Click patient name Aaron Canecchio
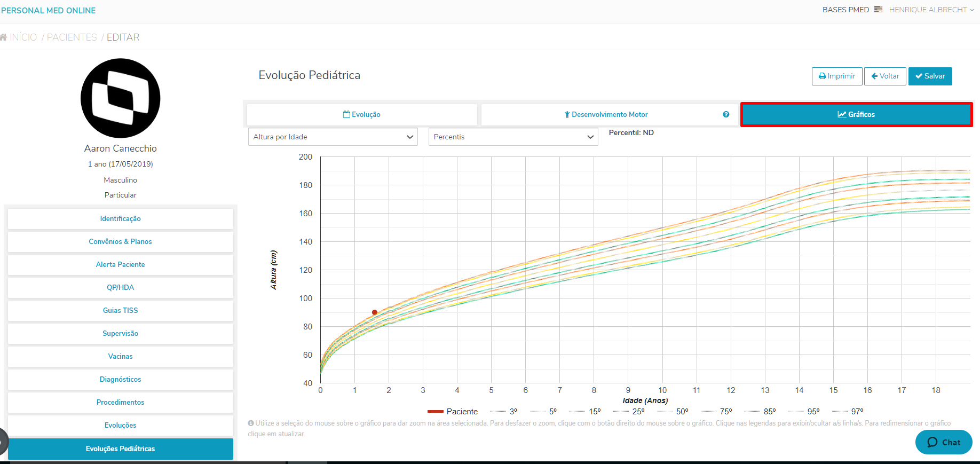The height and width of the screenshot is (464, 980). (121, 148)
